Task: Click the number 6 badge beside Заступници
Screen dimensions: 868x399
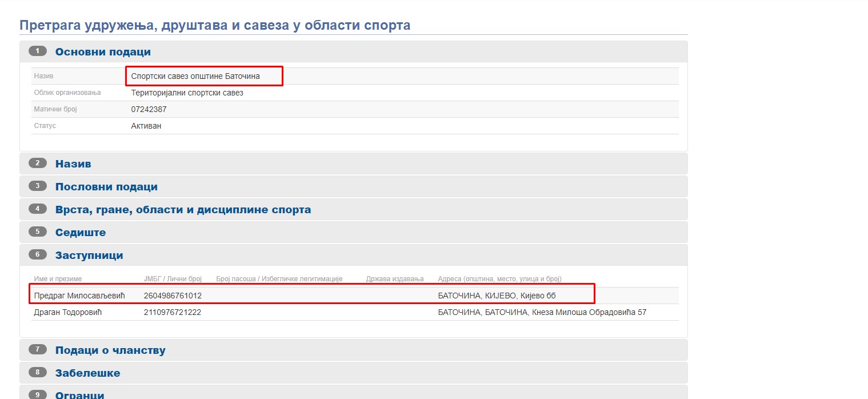Action: coord(37,255)
